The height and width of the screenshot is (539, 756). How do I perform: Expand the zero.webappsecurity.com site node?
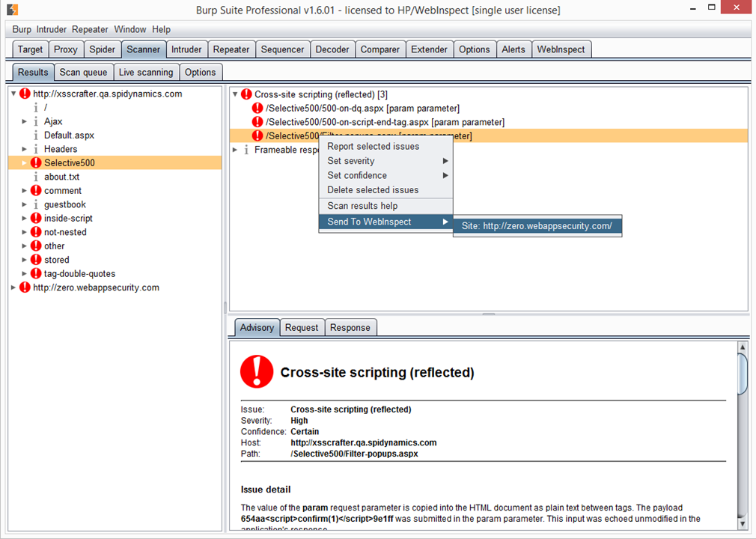click(13, 287)
